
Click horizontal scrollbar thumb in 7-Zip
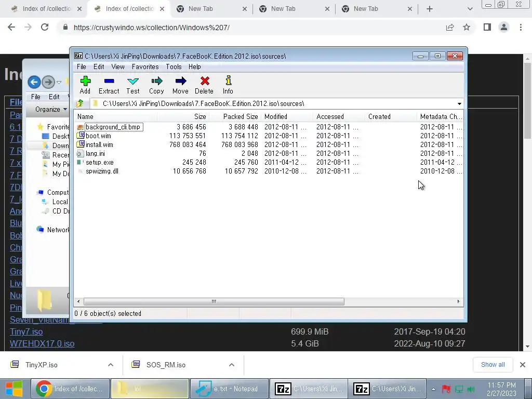pyautogui.click(x=214, y=301)
